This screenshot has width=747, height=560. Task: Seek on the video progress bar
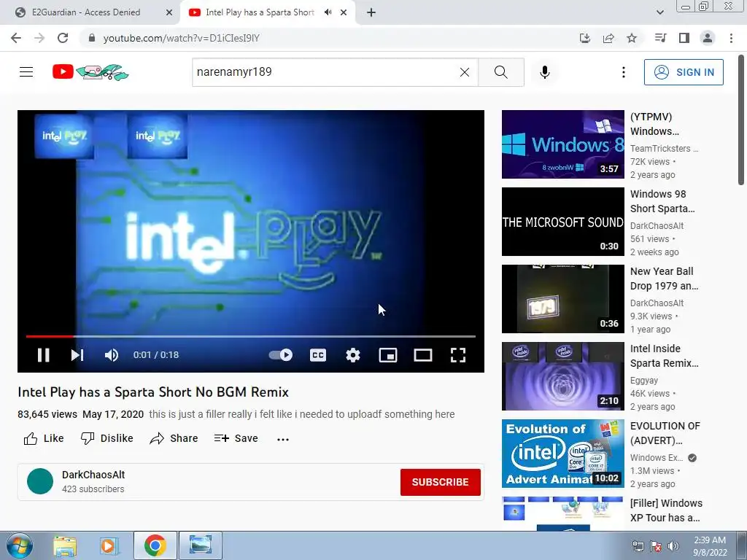[x=251, y=336]
